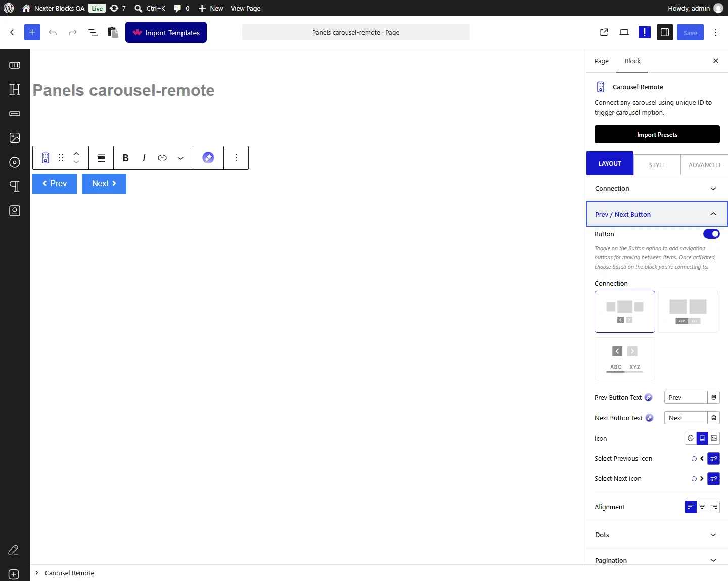The width and height of the screenshot is (728, 581).
Task: Open the block inserter plus button
Action: pos(32,32)
